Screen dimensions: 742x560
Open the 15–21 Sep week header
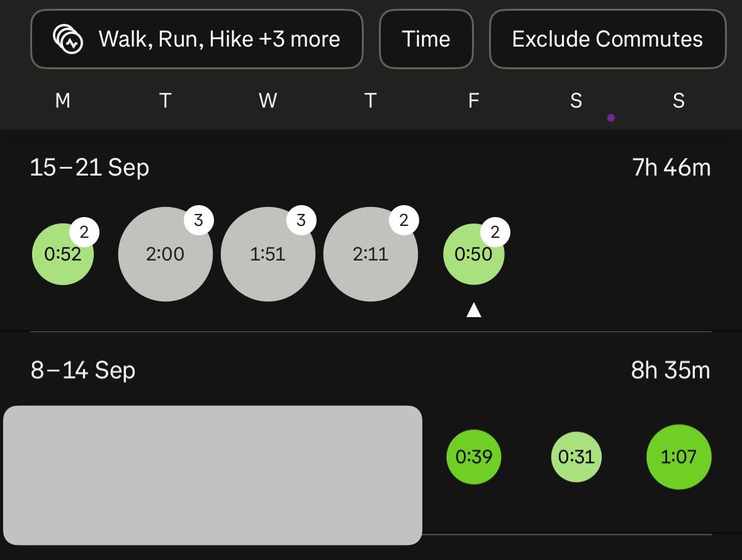pos(89,168)
